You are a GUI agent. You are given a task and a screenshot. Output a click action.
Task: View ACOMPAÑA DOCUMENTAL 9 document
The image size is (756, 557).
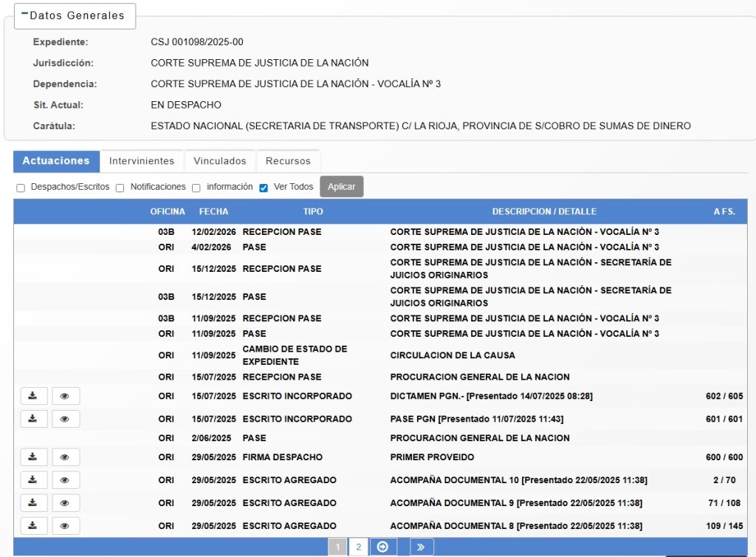tap(66, 502)
